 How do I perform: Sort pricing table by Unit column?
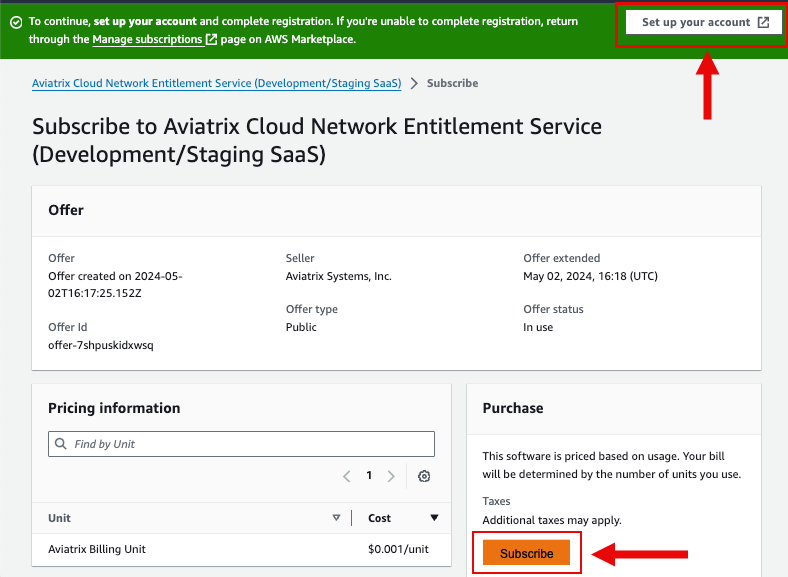click(x=336, y=518)
